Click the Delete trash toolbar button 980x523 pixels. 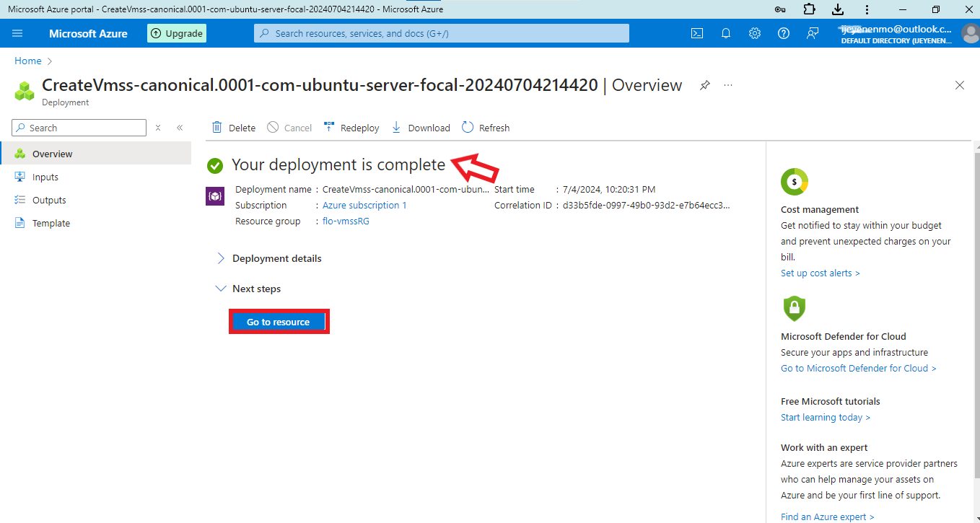tap(233, 128)
